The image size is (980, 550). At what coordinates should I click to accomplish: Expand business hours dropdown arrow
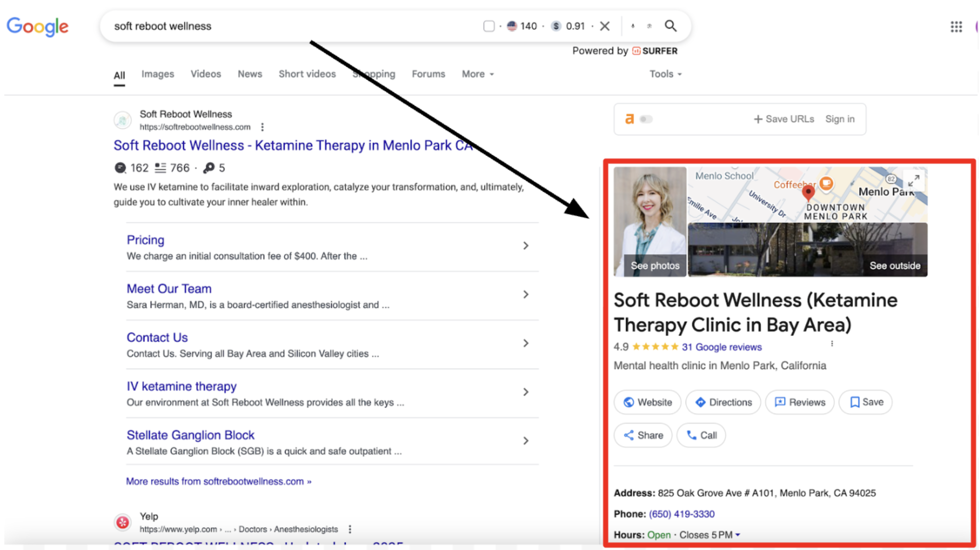pyautogui.click(x=738, y=535)
